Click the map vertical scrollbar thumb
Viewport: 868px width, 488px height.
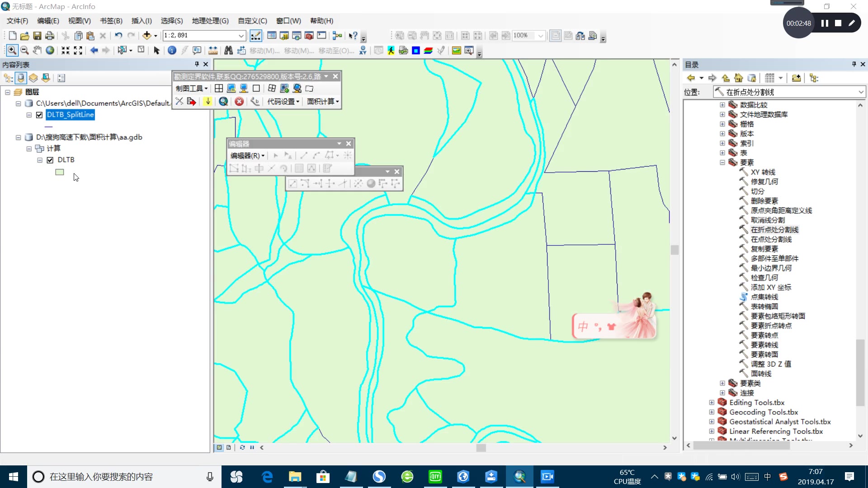point(675,250)
